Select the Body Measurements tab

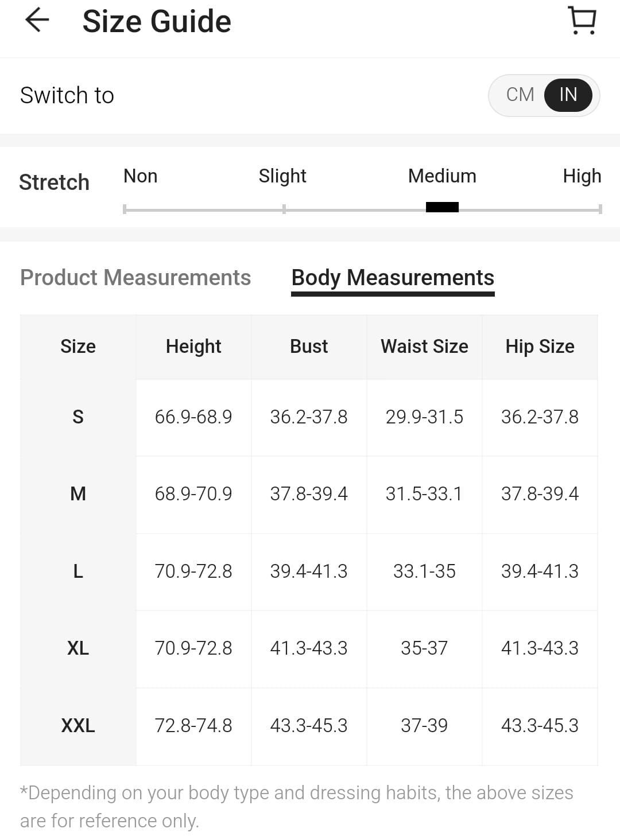(x=393, y=278)
